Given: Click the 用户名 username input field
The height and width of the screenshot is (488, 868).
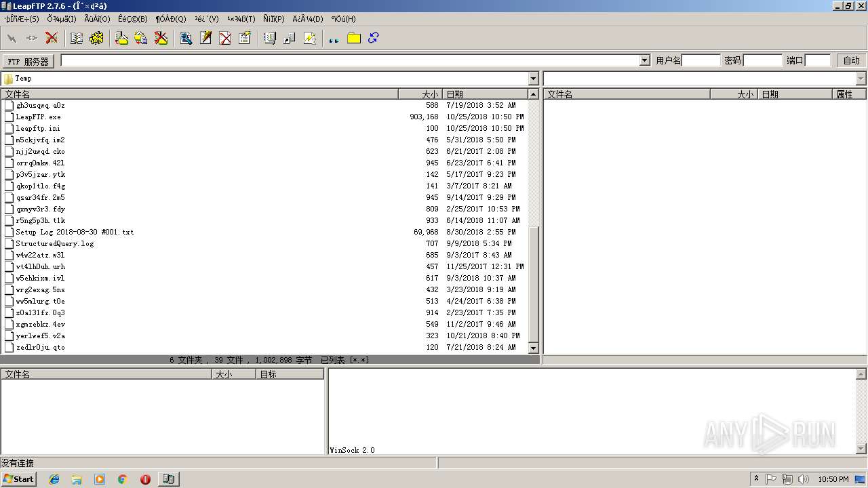Looking at the screenshot, I should 701,60.
